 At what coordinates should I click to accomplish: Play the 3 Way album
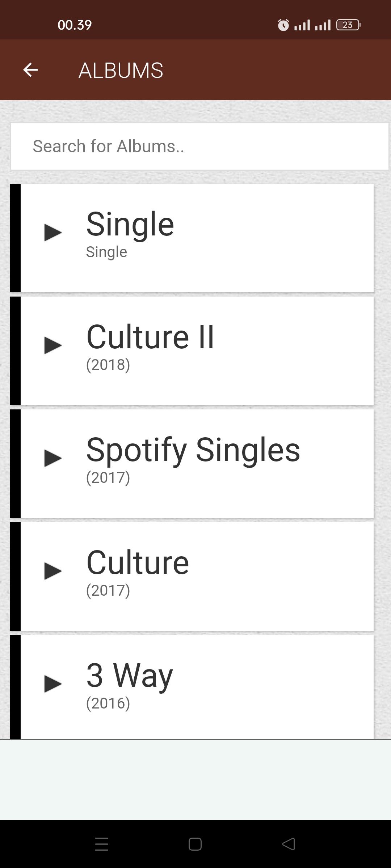[x=53, y=684]
